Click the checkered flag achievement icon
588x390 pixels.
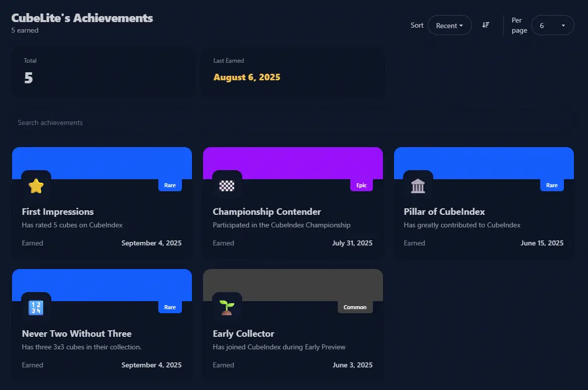point(227,186)
